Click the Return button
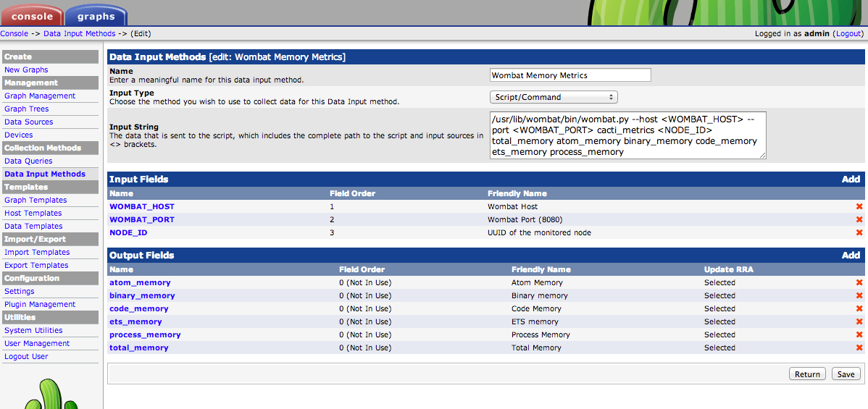The height and width of the screenshot is (409, 868). tap(807, 374)
